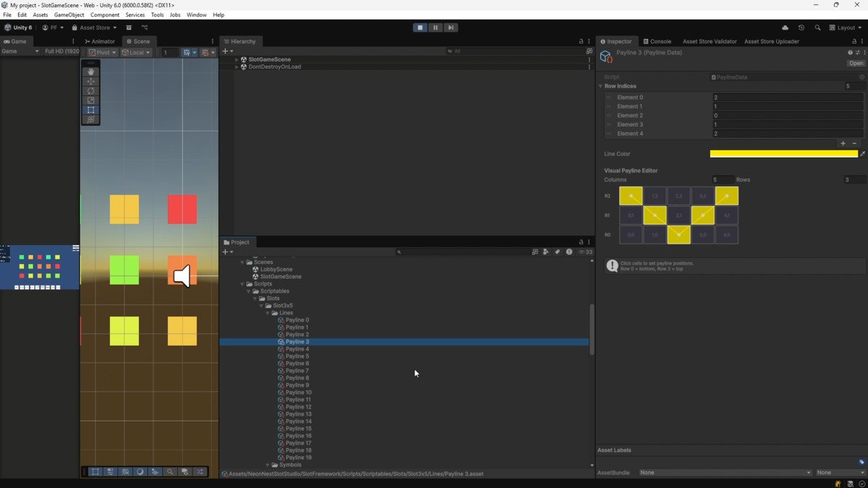Toggle the Project panel lock

(581, 242)
